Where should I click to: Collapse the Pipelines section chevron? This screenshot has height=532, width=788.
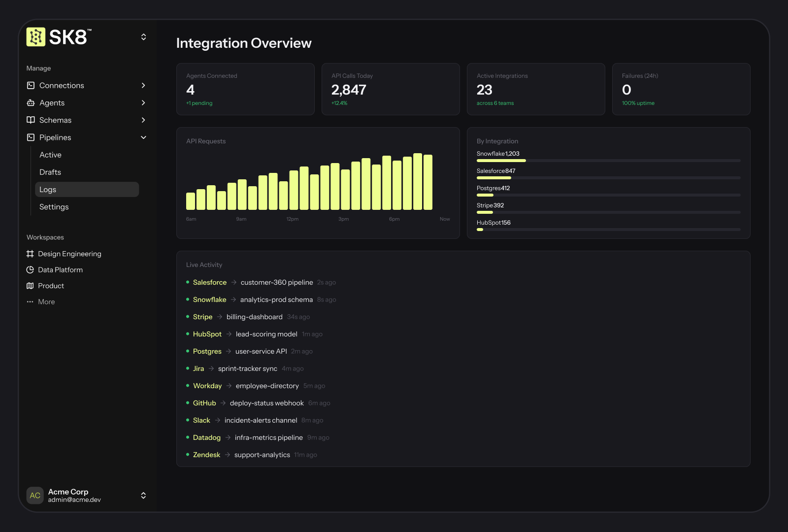[143, 137]
